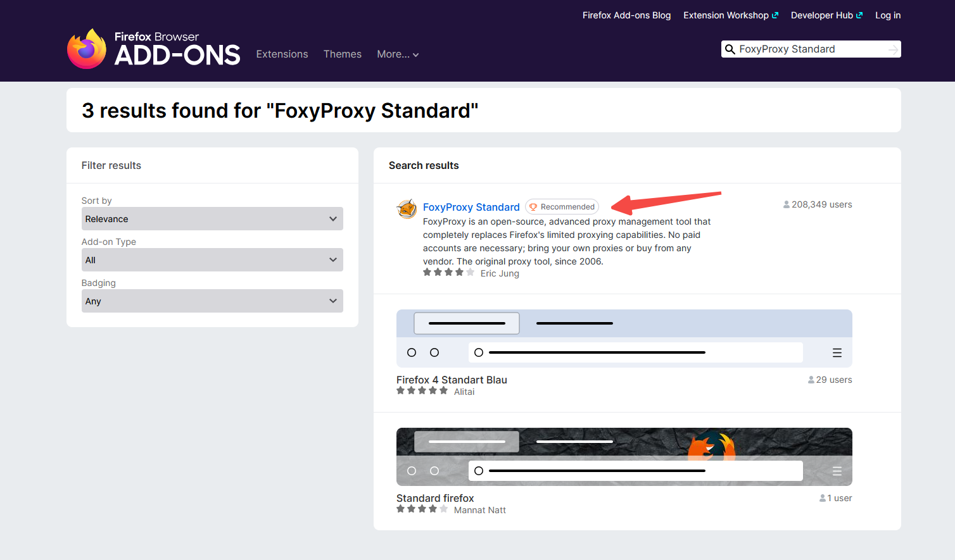Click the Firefox 4 Standart Blau star rating
This screenshot has height=560, width=955.
[422, 391]
